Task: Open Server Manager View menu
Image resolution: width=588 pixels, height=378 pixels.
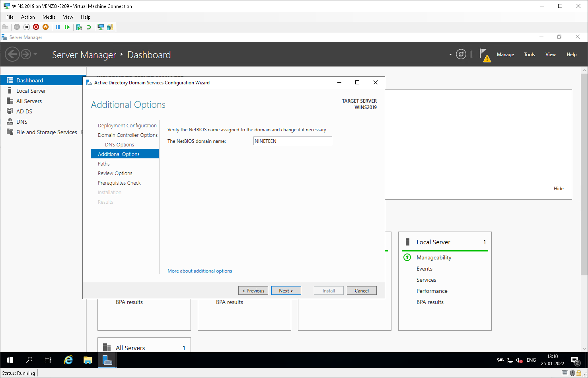Action: [550, 55]
